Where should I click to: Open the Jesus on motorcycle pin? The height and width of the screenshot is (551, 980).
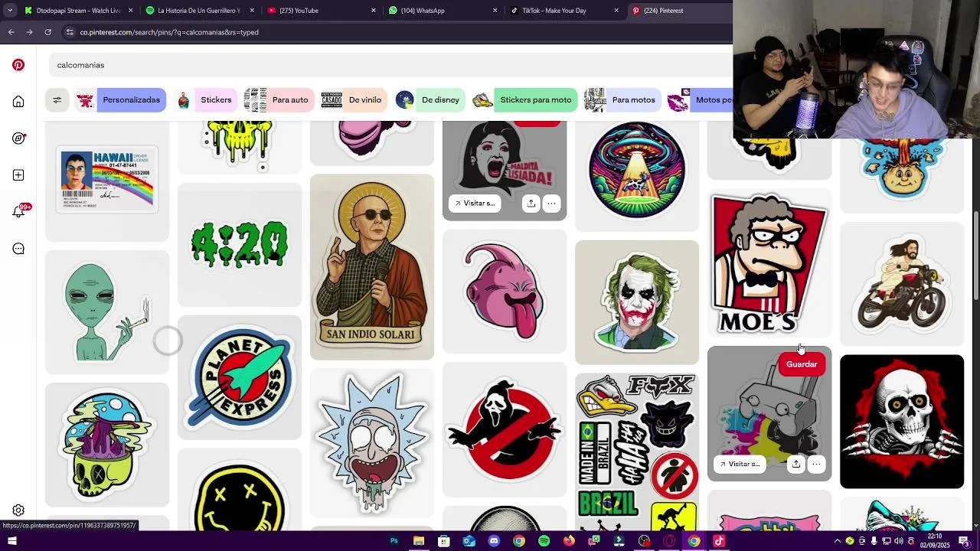click(x=902, y=283)
